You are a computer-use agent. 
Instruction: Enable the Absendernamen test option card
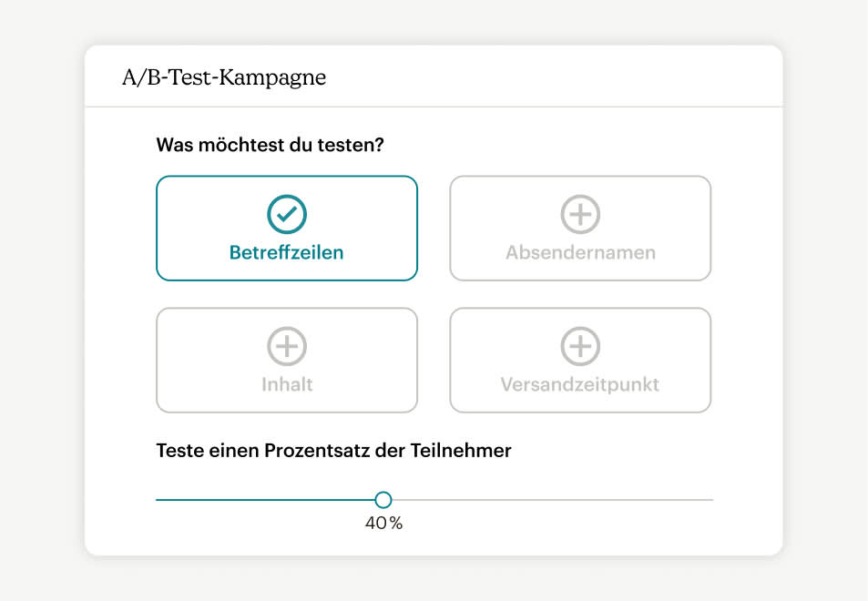pyautogui.click(x=580, y=228)
